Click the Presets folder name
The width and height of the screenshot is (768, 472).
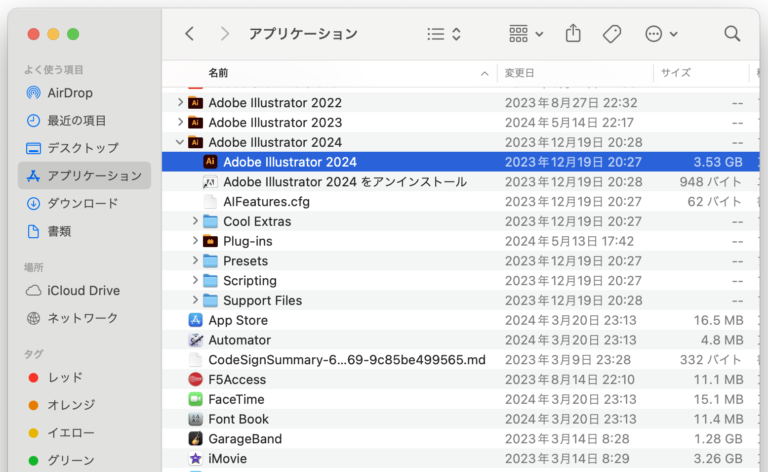pos(245,261)
